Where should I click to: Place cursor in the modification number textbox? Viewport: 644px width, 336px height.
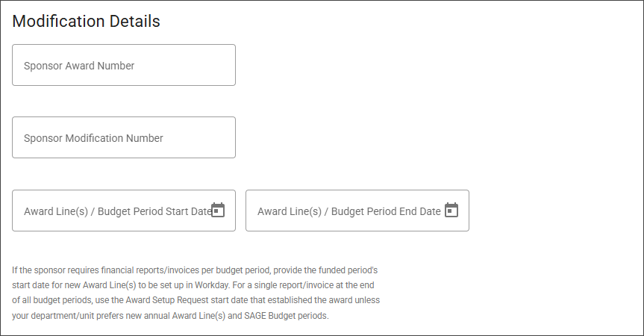[124, 137]
